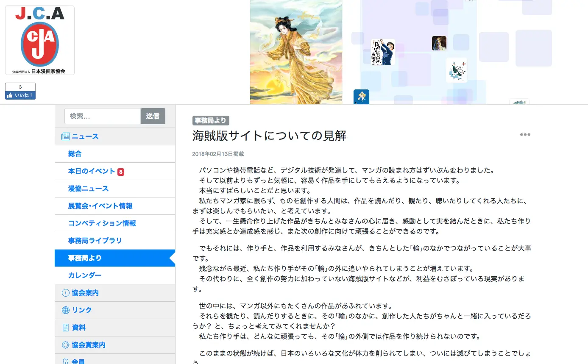Click the calligraphy samurai thumbnail in the banner
This screenshot has height=364, width=588.
pyautogui.click(x=383, y=52)
